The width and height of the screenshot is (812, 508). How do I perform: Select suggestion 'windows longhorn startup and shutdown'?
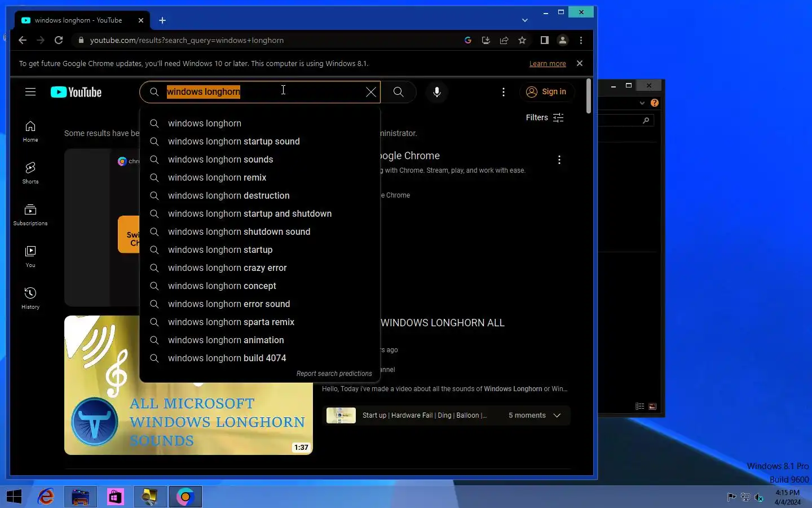260,214
